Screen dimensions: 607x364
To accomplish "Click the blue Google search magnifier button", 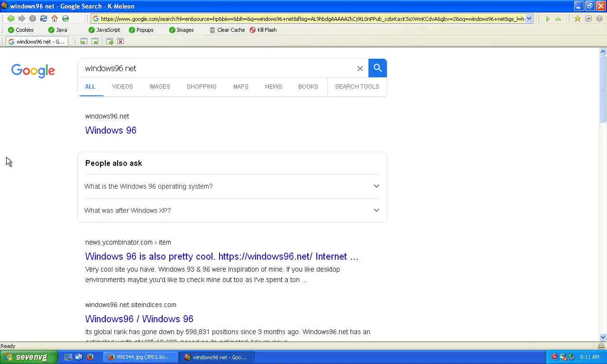I will (377, 68).
